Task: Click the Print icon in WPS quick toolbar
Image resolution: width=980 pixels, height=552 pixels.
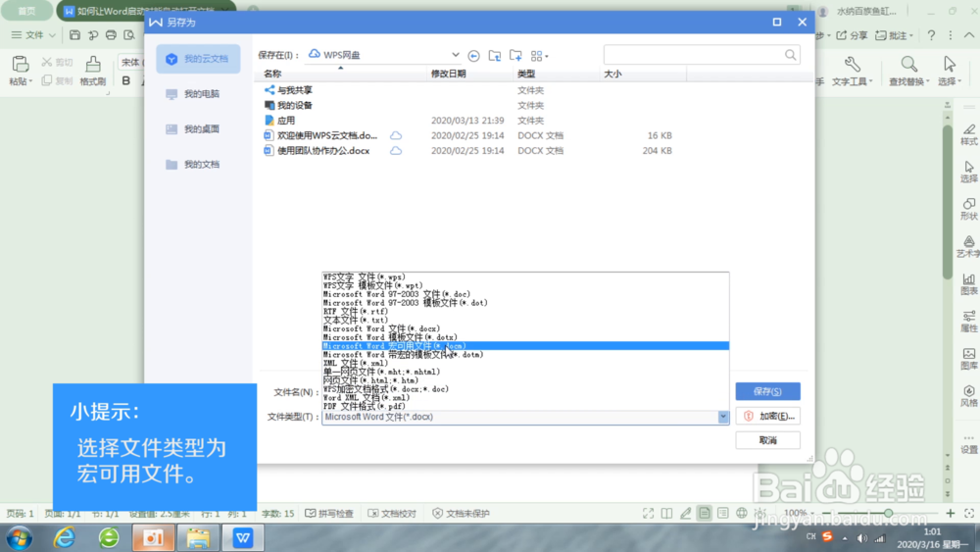Action: pyautogui.click(x=111, y=35)
